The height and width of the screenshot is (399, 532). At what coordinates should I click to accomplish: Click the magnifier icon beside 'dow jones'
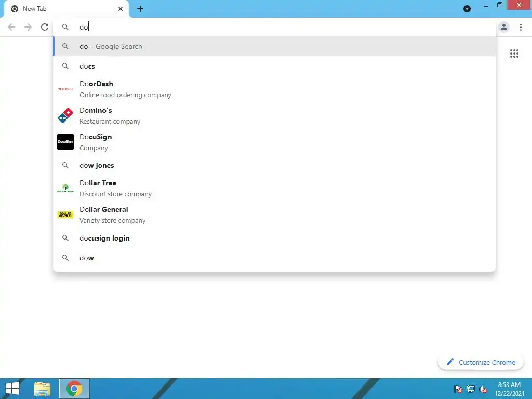pos(65,165)
